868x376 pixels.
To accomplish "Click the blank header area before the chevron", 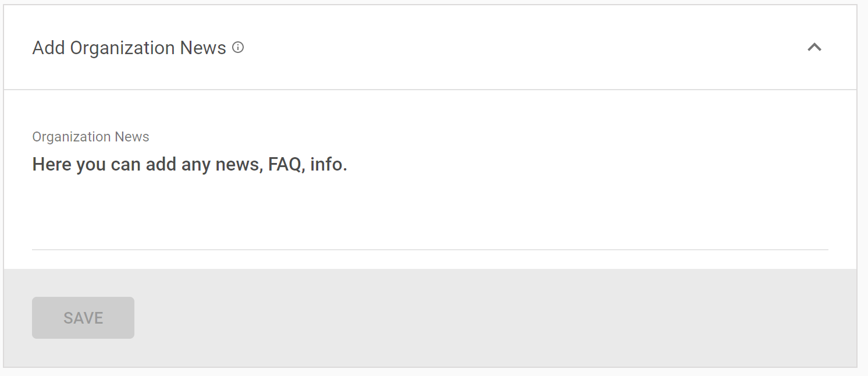I will click(x=524, y=48).
